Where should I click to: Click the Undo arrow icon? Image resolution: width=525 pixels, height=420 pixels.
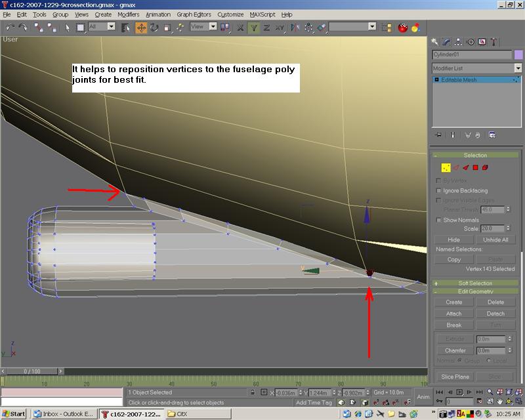(10, 27)
